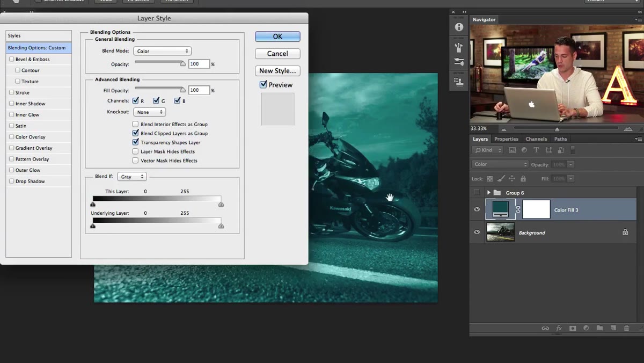Click the New fill or adjustment layer icon
Screen dimensions: 644x363
586,328
